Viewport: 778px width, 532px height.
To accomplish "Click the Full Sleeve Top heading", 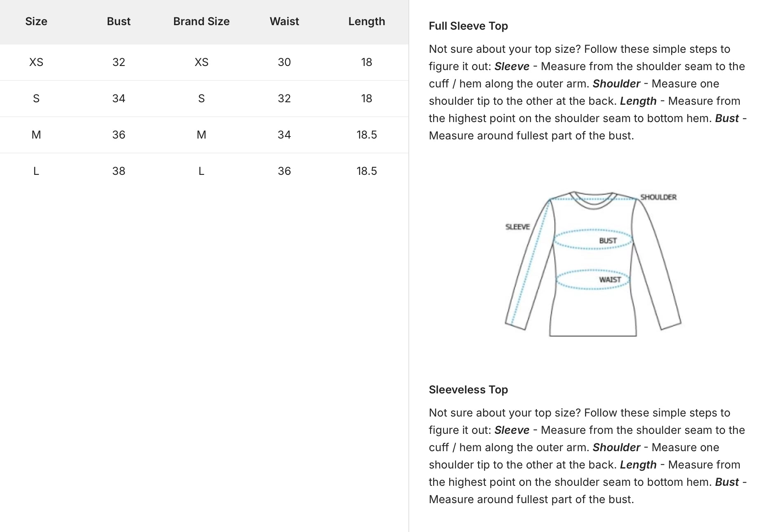I will click(468, 26).
